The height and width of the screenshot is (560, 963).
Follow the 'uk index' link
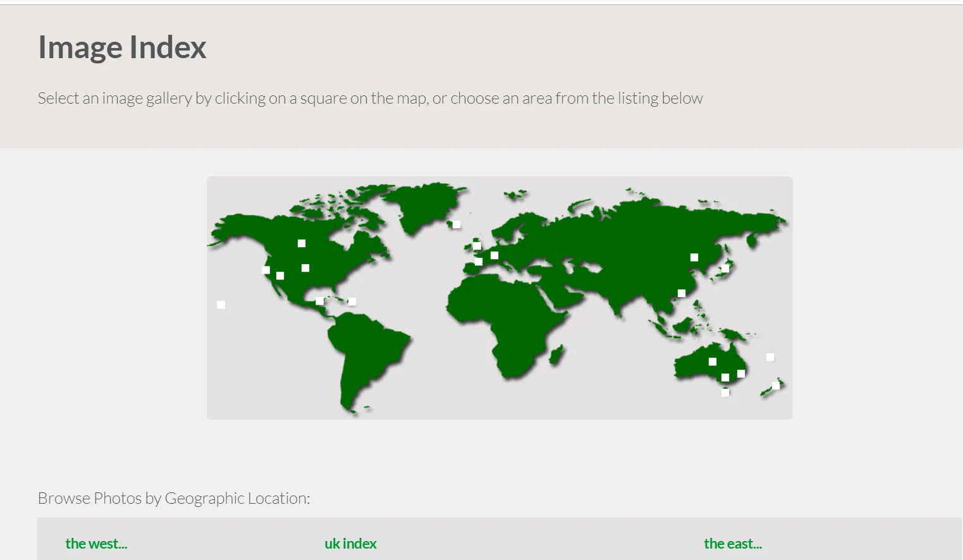coord(350,544)
